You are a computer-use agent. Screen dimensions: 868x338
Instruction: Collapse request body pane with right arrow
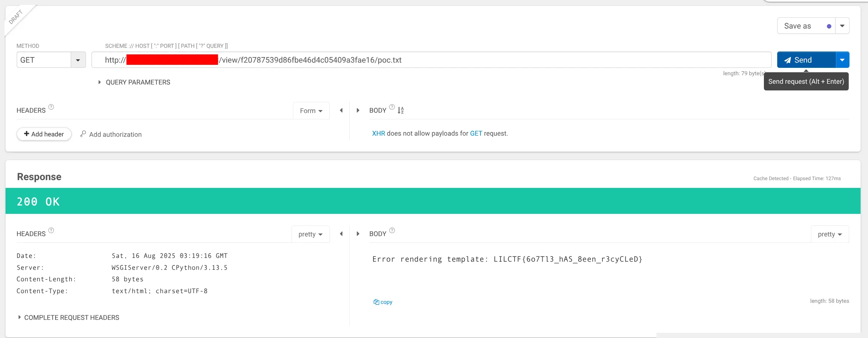pos(358,110)
